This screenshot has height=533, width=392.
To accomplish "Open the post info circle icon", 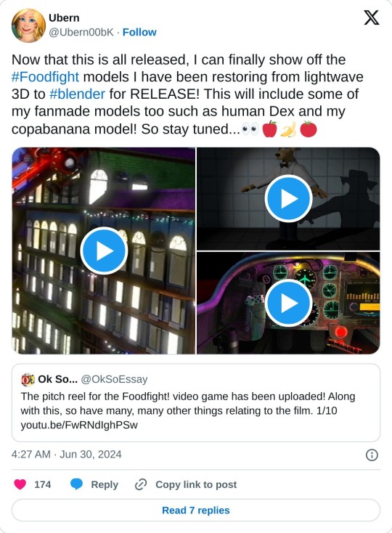I will click(x=372, y=455).
